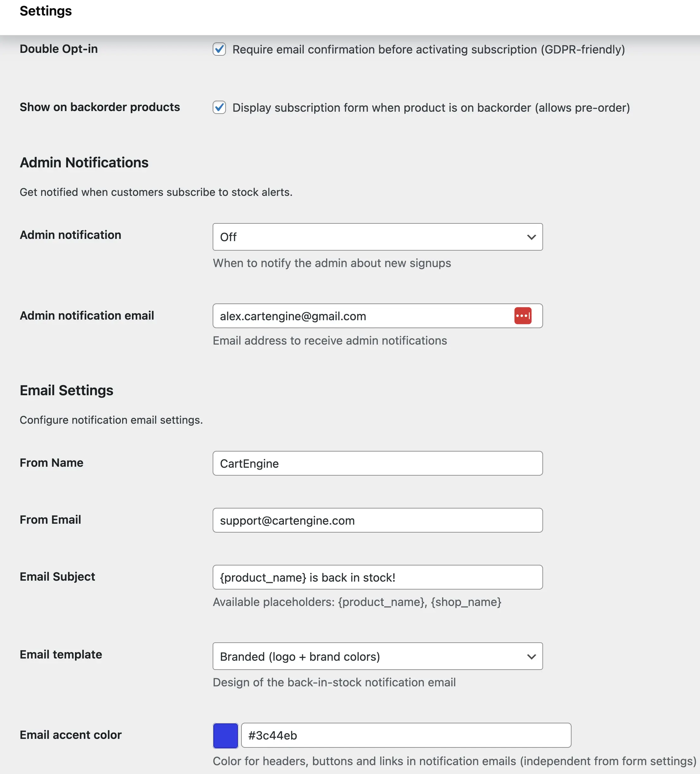Click the Settings page heading

(45, 11)
